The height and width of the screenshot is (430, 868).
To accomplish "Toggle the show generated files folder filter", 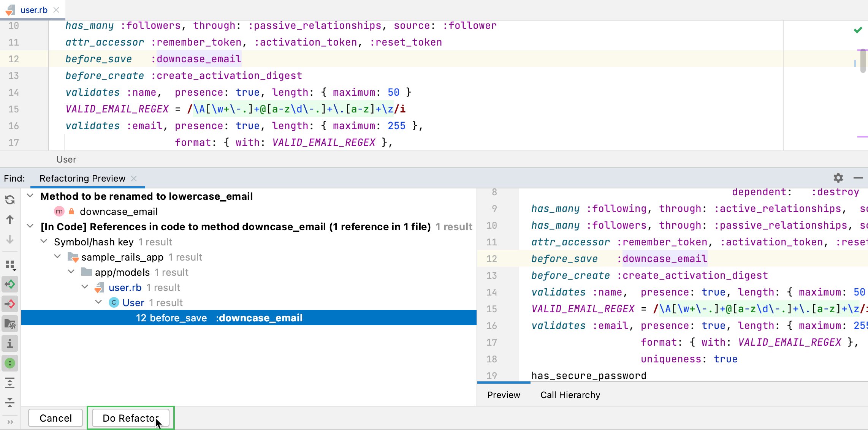I will coord(10,324).
